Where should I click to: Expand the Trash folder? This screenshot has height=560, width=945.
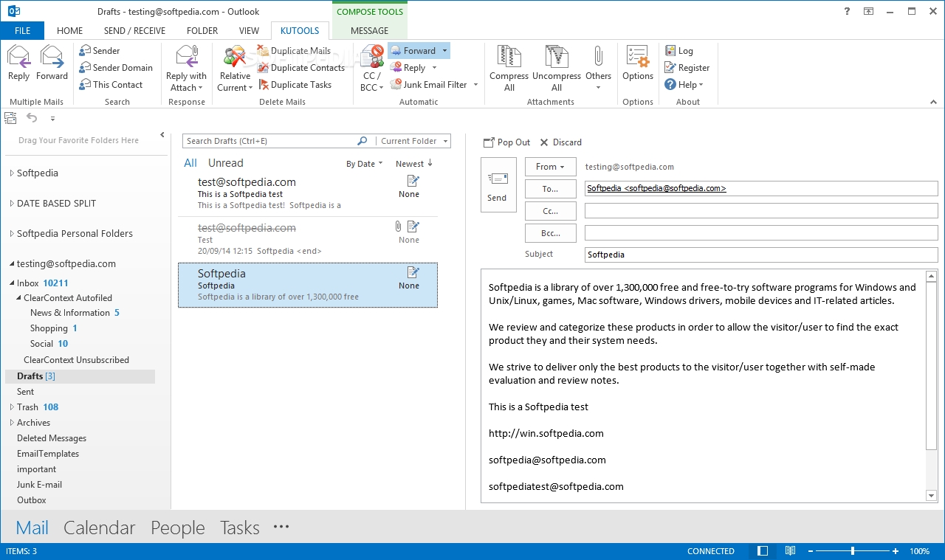click(x=12, y=407)
